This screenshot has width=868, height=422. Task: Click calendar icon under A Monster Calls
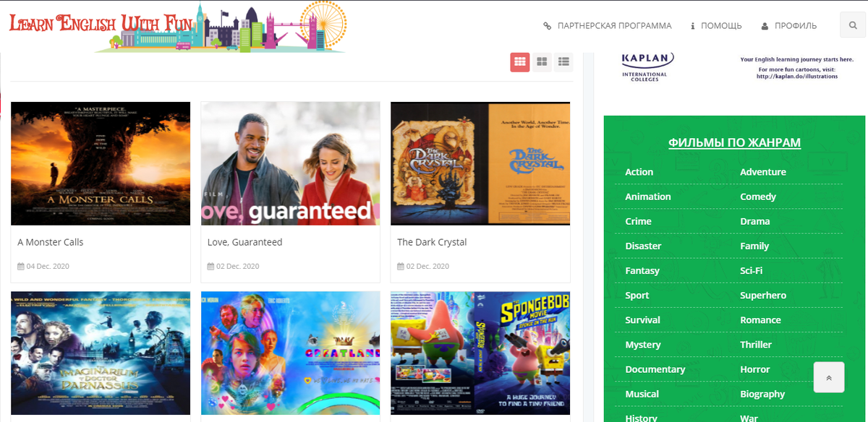pos(20,266)
